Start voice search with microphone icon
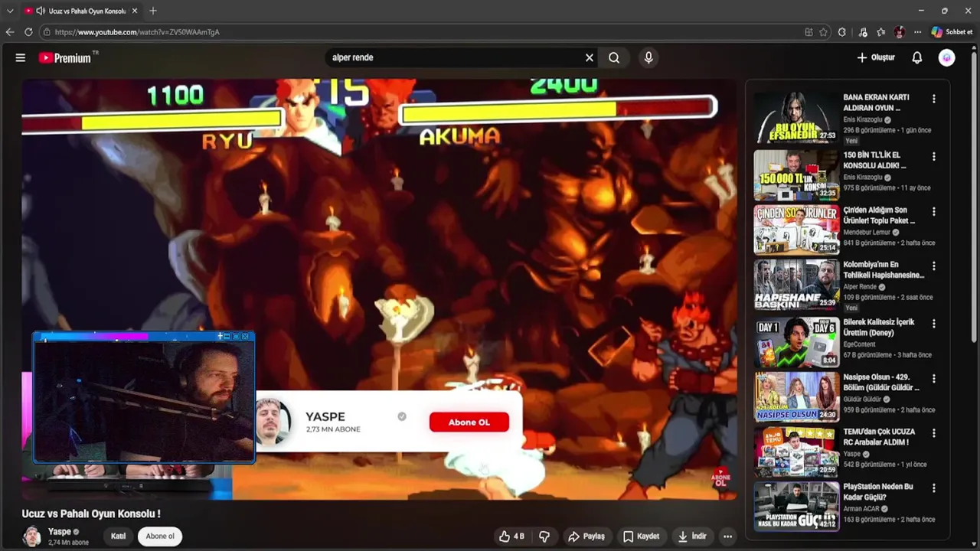 648,57
